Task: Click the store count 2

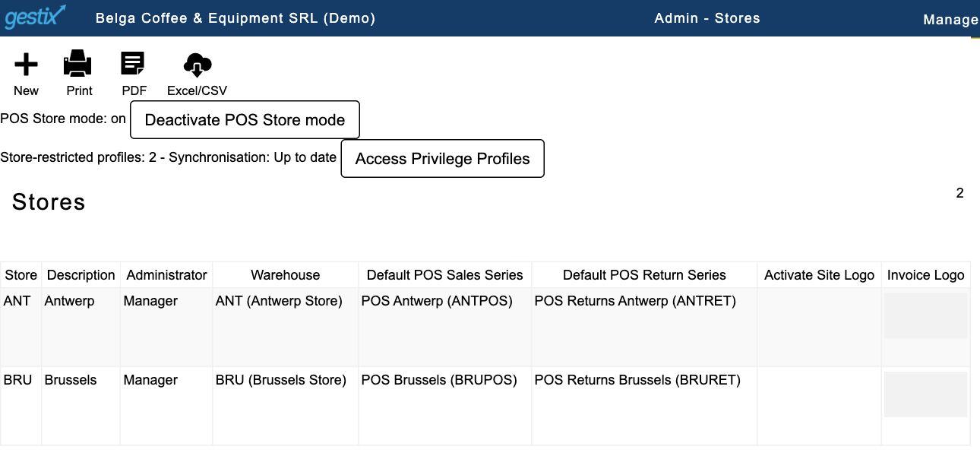Action: tap(959, 193)
